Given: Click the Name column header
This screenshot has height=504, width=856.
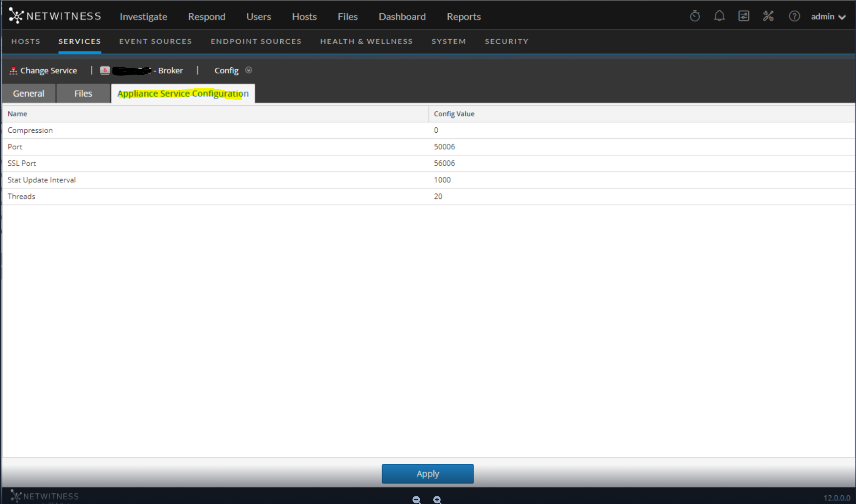Looking at the screenshot, I should click(x=17, y=114).
